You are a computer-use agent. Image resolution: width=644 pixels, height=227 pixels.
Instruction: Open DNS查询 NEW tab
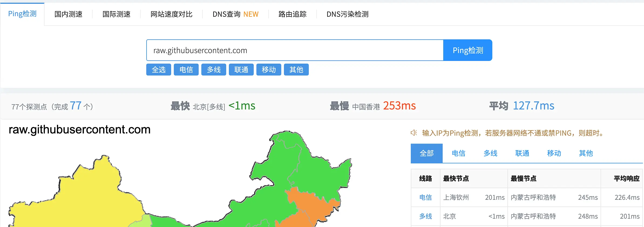click(235, 14)
